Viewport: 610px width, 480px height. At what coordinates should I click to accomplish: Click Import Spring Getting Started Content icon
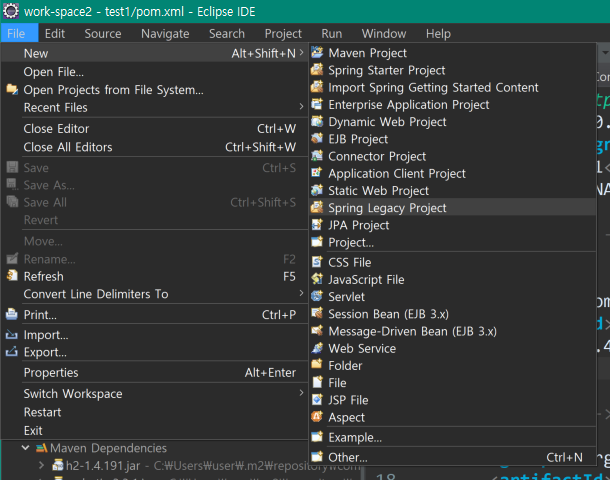click(x=317, y=87)
